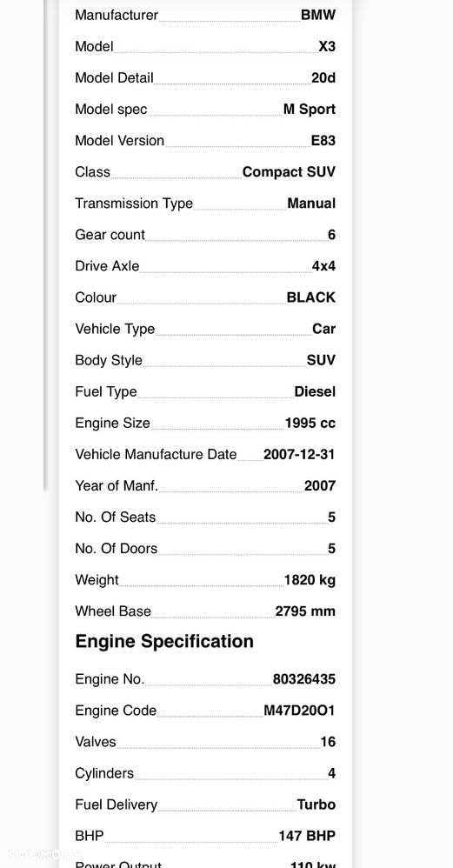
Task: Select the Model Detail 20d value
Action: (323, 78)
